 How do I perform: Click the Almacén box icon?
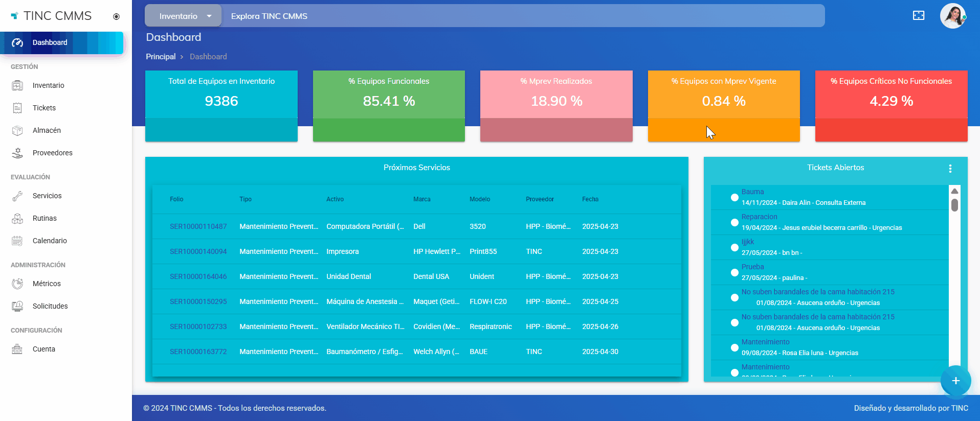pyautogui.click(x=17, y=130)
